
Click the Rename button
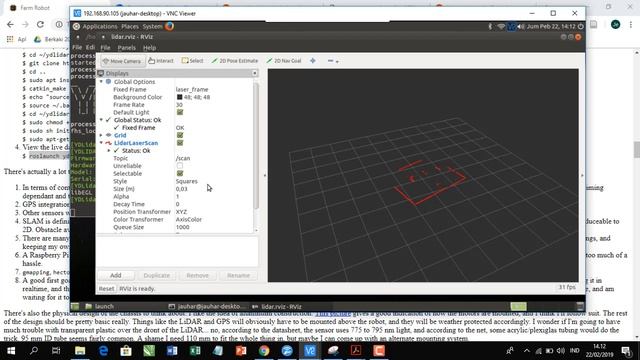coord(238,276)
